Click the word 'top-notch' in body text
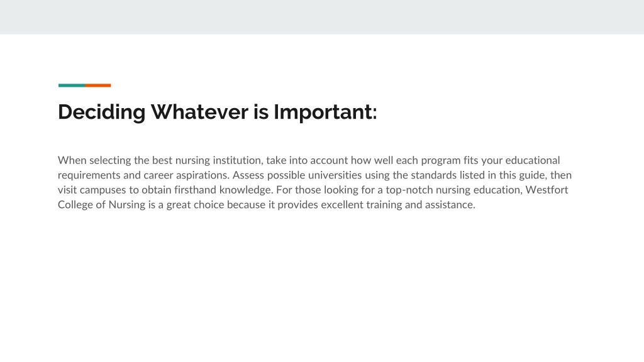The height and width of the screenshot is (362, 644). pyautogui.click(x=409, y=190)
